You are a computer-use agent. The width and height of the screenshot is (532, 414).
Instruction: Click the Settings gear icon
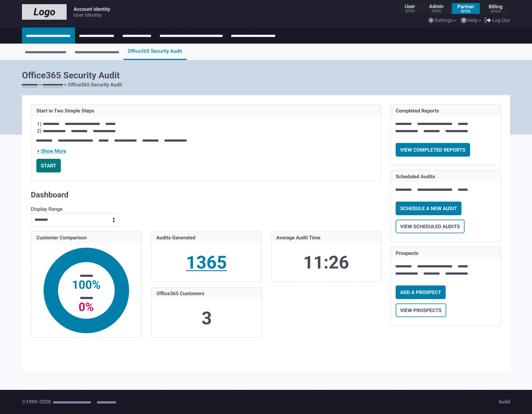[x=431, y=20]
